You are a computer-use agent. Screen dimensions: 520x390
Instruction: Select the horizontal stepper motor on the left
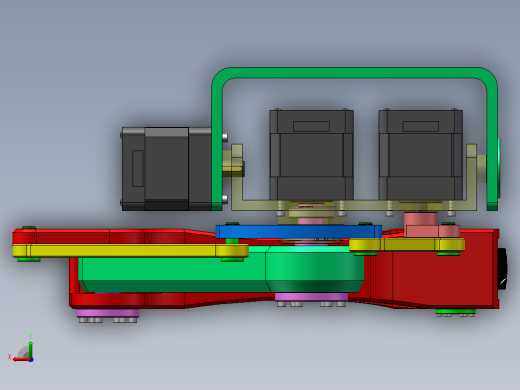point(166,169)
